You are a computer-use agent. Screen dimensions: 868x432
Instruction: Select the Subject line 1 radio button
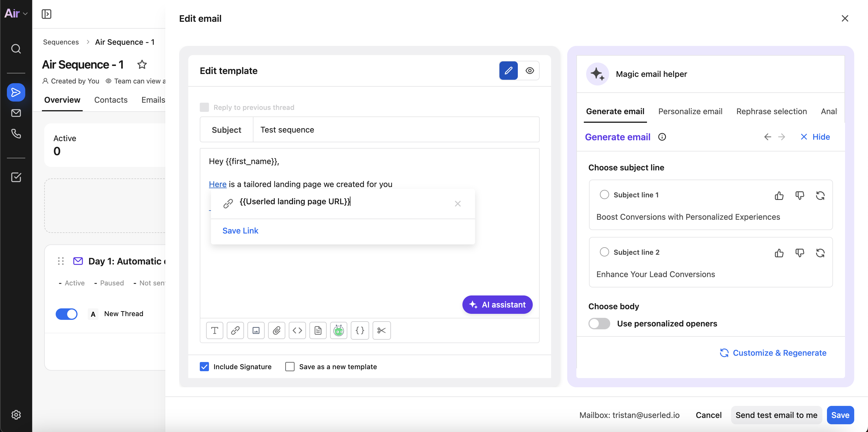(604, 194)
